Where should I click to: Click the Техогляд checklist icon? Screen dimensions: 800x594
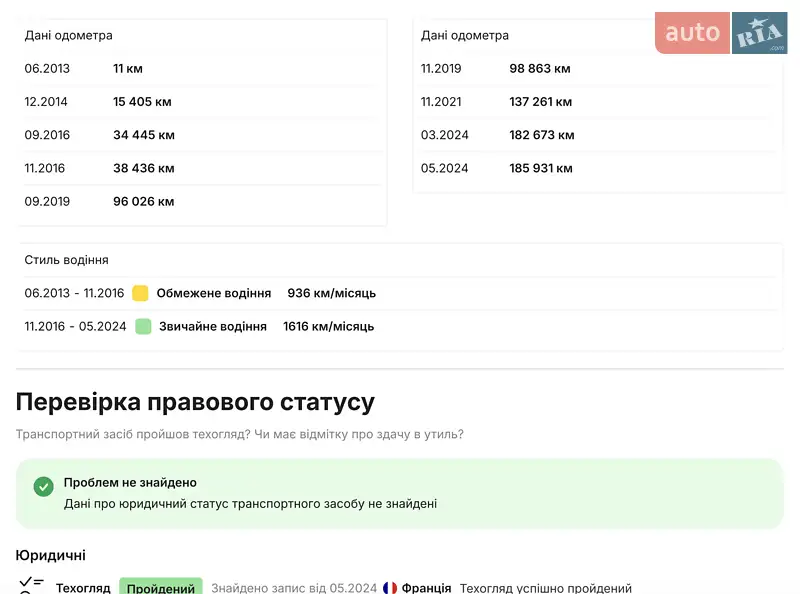point(30,585)
